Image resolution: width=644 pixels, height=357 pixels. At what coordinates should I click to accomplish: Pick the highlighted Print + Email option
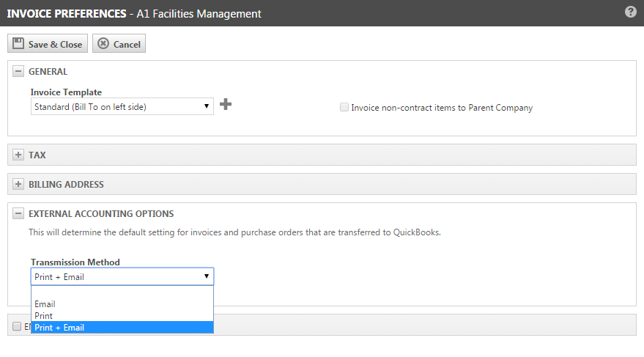(60, 328)
